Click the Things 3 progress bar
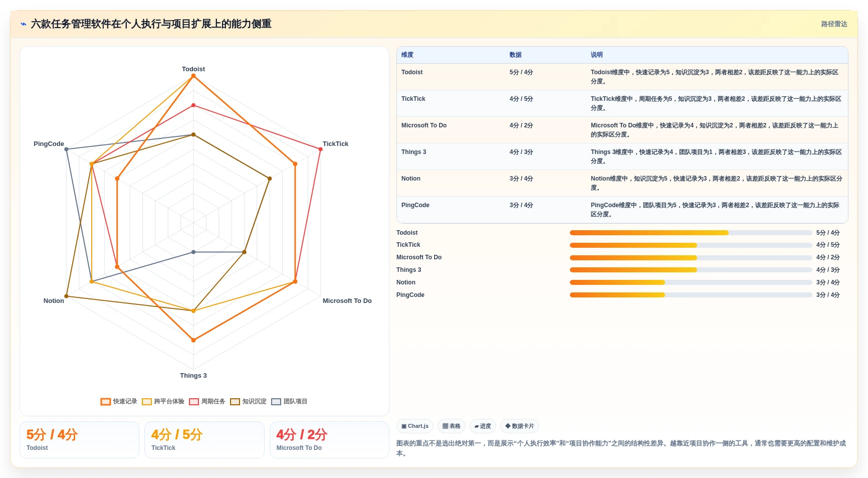The image size is (868, 478). 691,270
